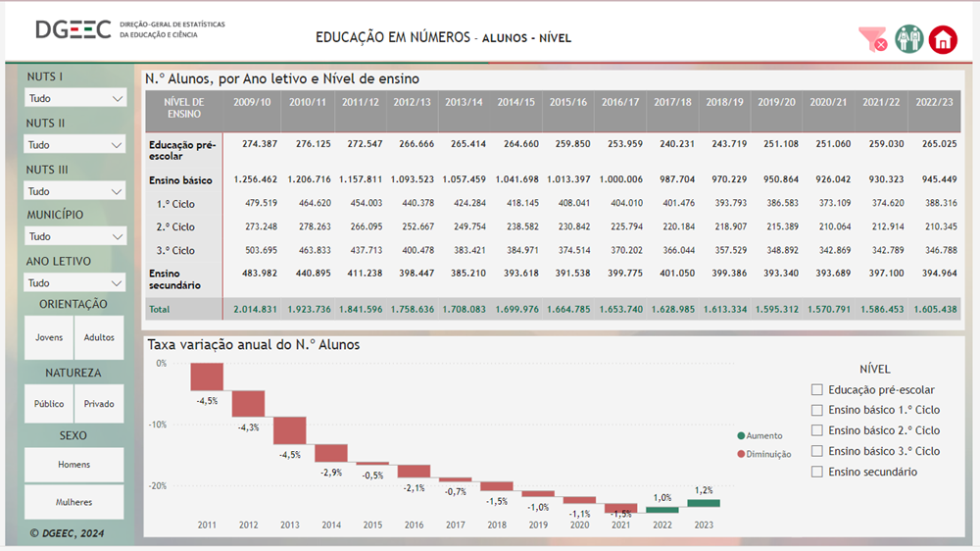Image resolution: width=980 pixels, height=551 pixels.
Task: Expand the Ano Letivo dropdown
Action: 75,282
